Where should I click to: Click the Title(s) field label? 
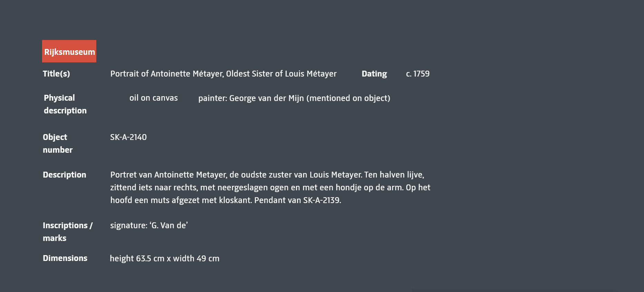(56, 74)
